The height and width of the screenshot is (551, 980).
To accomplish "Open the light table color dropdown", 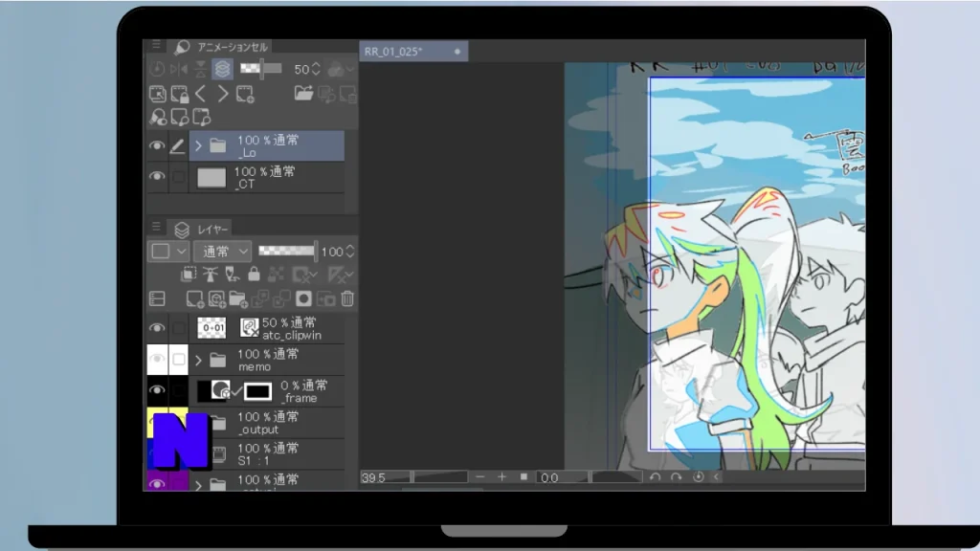I will point(342,69).
